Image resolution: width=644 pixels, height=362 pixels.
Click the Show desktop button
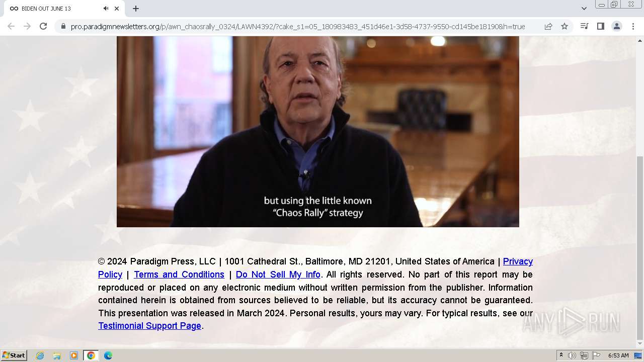tap(638, 355)
